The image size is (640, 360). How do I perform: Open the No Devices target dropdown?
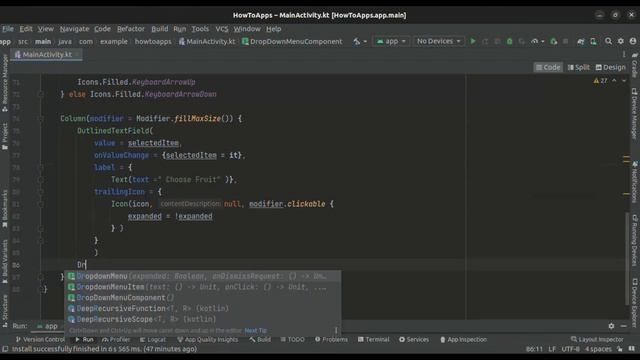[439, 41]
